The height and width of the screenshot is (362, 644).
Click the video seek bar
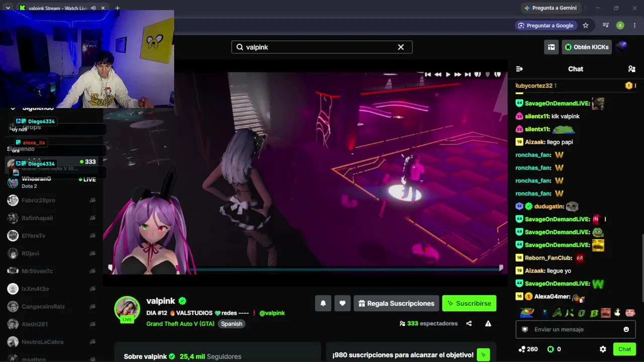pyautogui.click(x=305, y=268)
